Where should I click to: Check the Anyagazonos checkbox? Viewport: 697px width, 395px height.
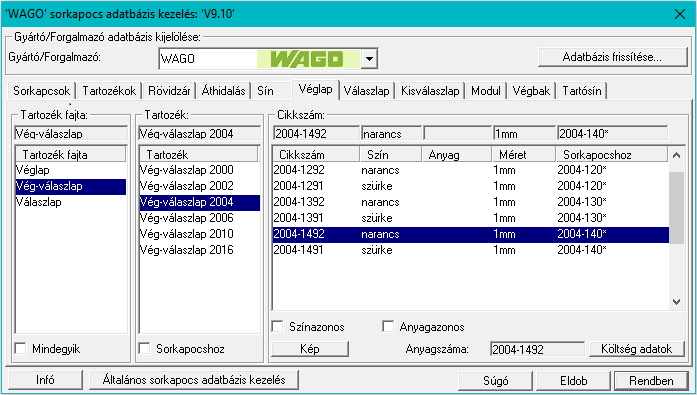388,327
